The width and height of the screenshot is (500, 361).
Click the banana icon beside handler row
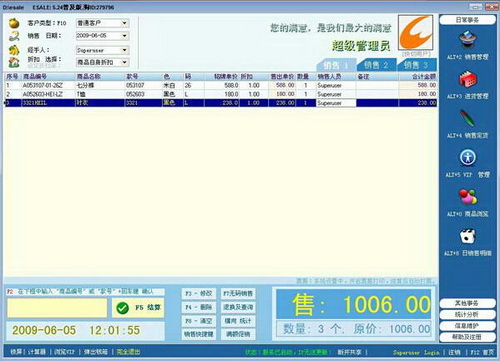click(14, 50)
